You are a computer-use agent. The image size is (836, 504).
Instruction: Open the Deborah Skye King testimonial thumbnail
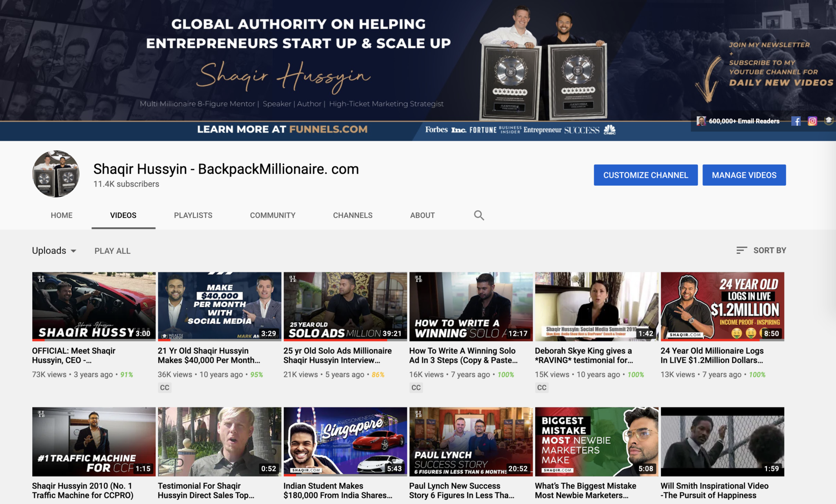point(597,306)
